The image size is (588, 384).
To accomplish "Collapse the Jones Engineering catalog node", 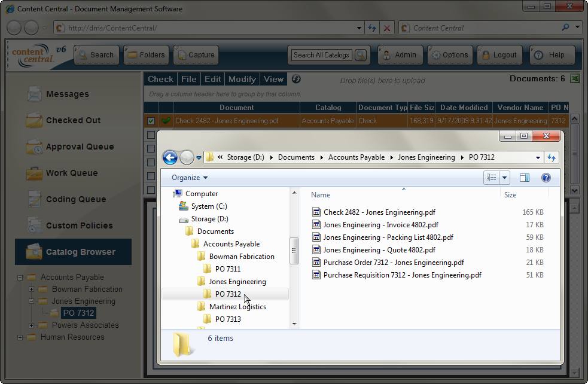I will 32,301.
